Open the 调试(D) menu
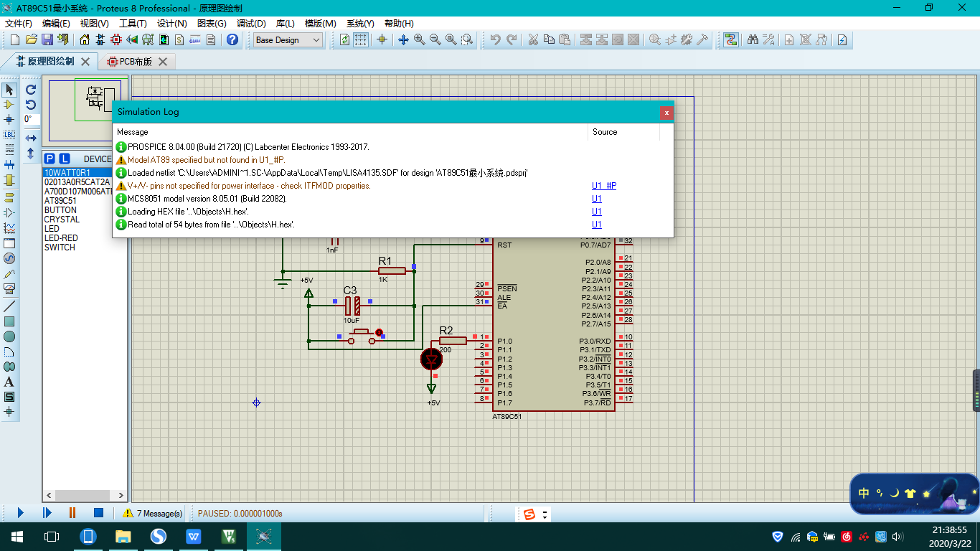Screen dimensions: 980x551 tap(251, 24)
